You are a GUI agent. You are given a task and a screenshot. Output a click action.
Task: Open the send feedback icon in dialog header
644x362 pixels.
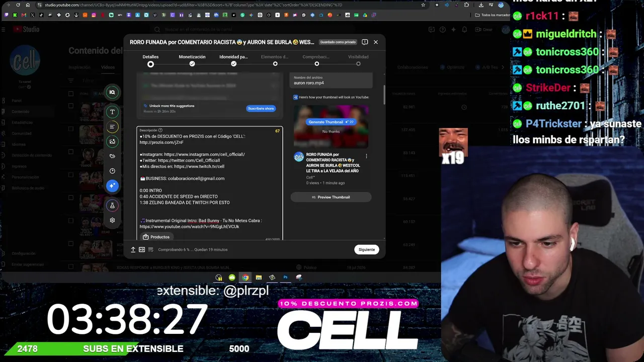pos(365,42)
